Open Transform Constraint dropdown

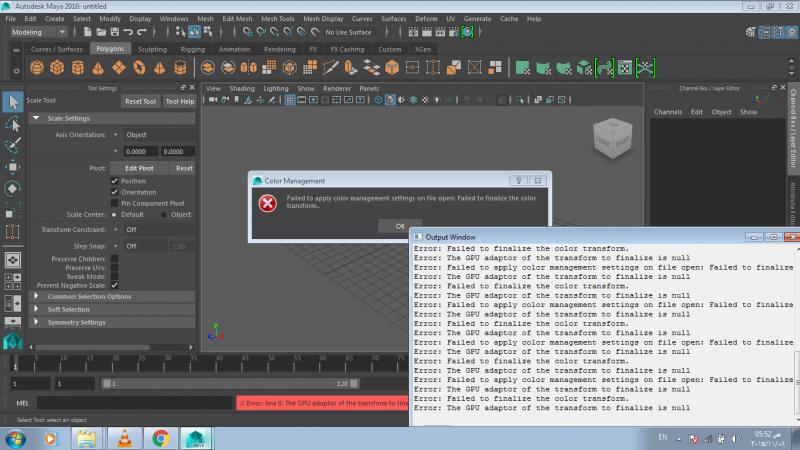pos(153,230)
